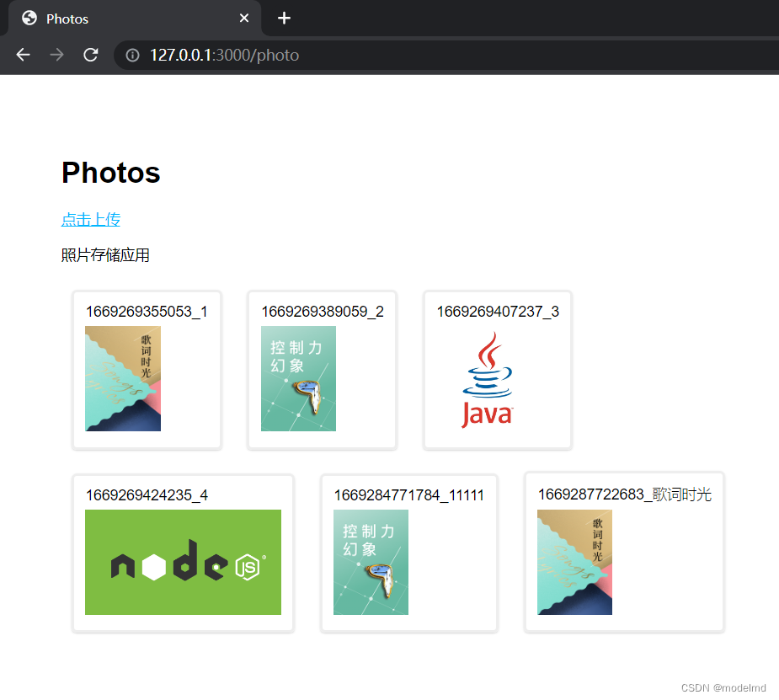This screenshot has height=700, width=779.
Task: Open the thumbnail in card 1669287722683_歌词时光
Action: click(574, 563)
